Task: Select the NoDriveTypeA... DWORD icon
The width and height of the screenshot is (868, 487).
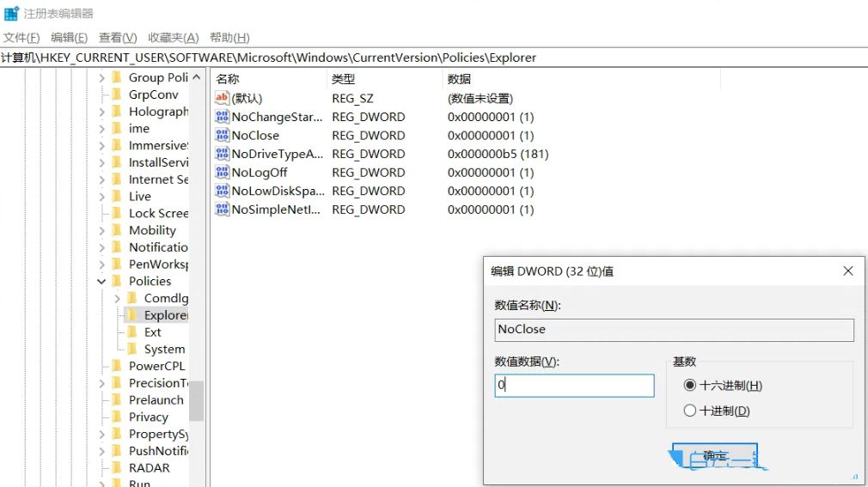Action: click(222, 154)
